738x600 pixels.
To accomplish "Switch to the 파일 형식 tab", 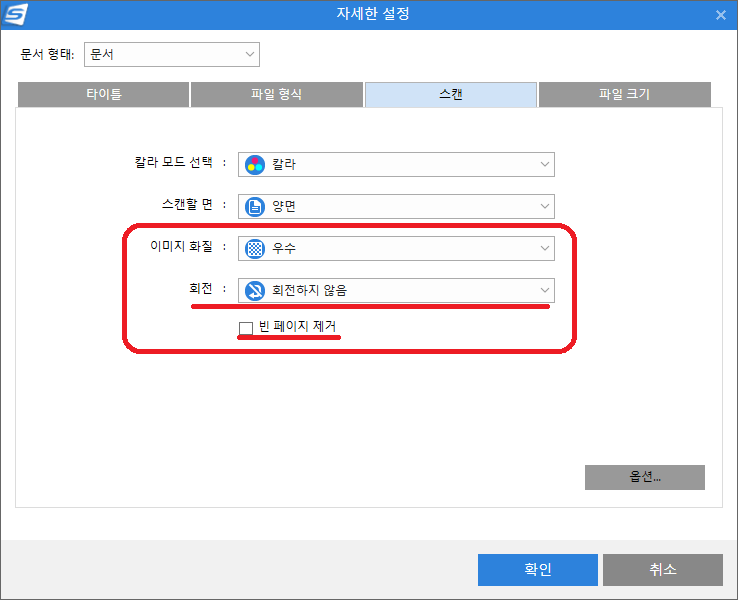I will tap(277, 95).
